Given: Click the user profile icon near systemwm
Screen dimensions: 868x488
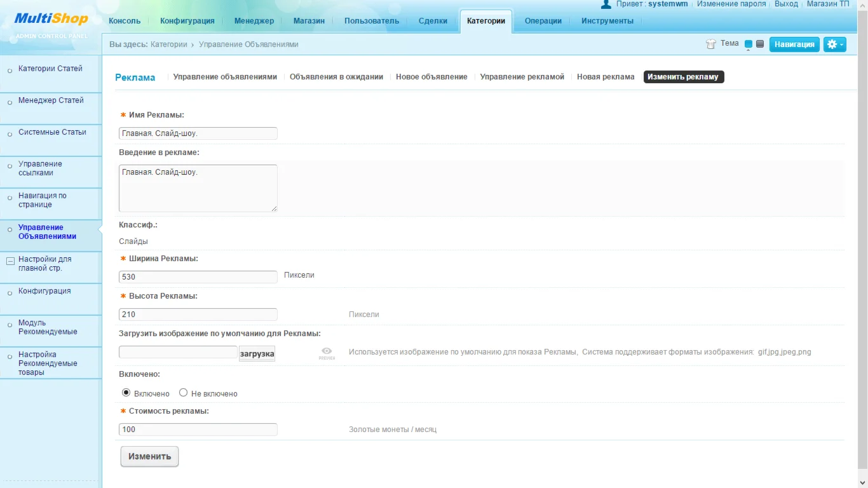Looking at the screenshot, I should (605, 4).
